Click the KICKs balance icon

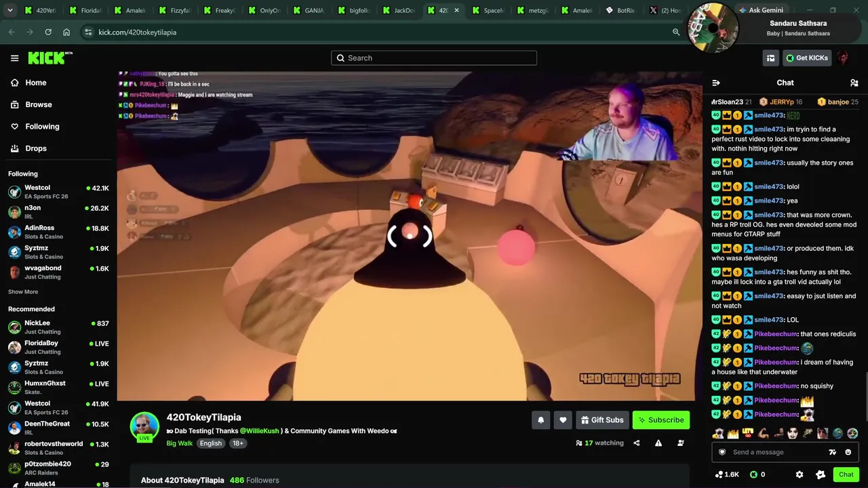(753, 474)
